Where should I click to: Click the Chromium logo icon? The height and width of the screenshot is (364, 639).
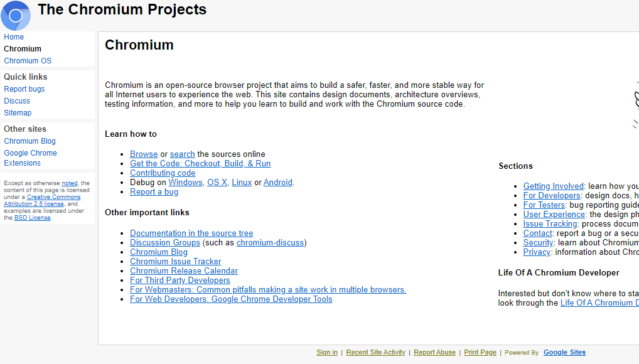pyautogui.click(x=16, y=16)
